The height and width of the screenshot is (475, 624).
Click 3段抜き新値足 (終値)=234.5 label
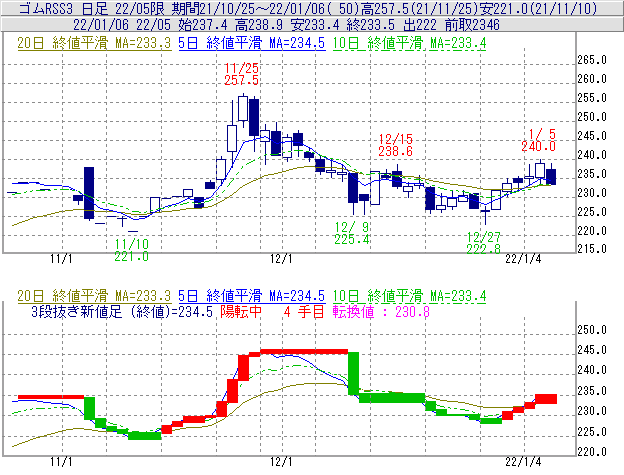pos(122,311)
